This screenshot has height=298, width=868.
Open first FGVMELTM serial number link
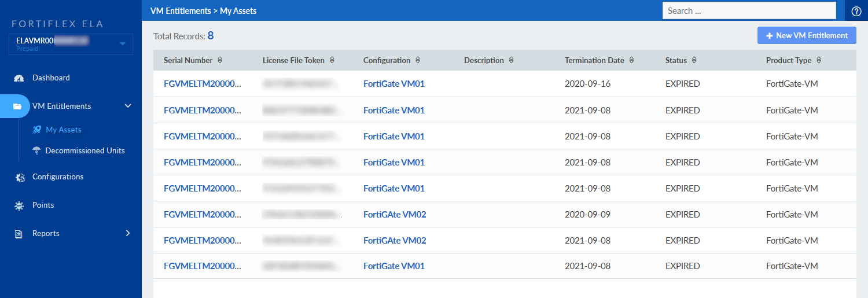pos(203,84)
